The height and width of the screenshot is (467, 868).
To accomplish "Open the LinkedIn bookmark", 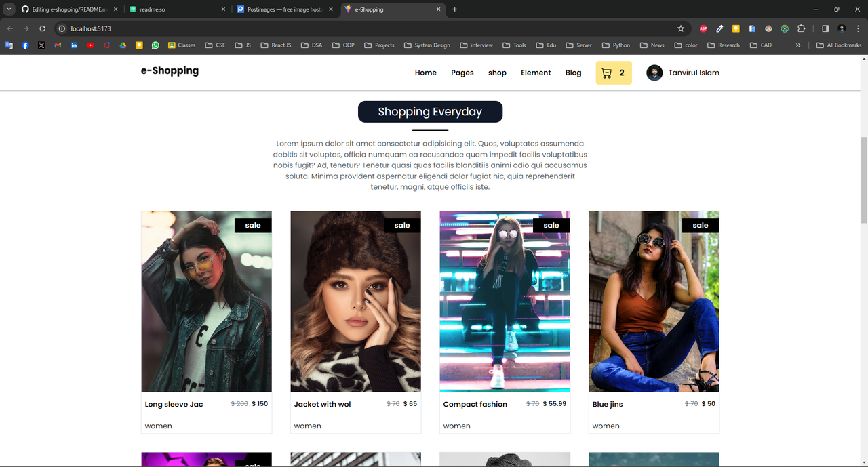I will pos(74,45).
